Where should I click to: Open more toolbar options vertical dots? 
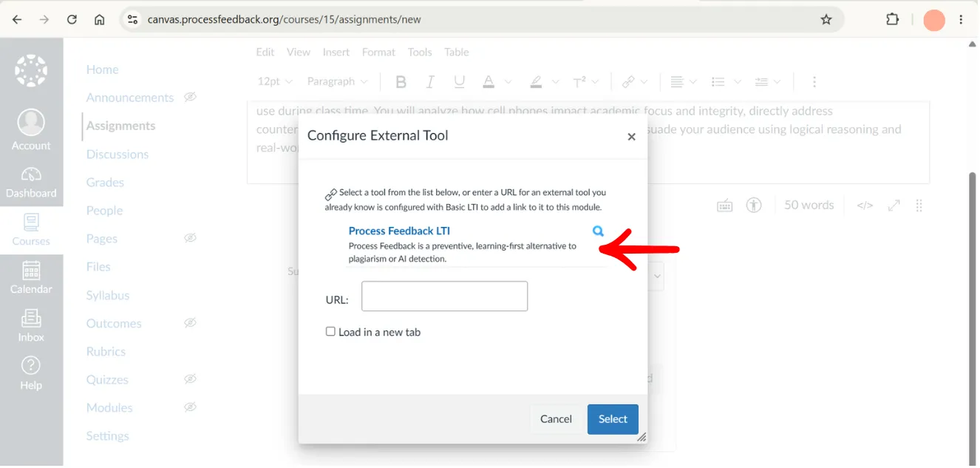point(814,82)
